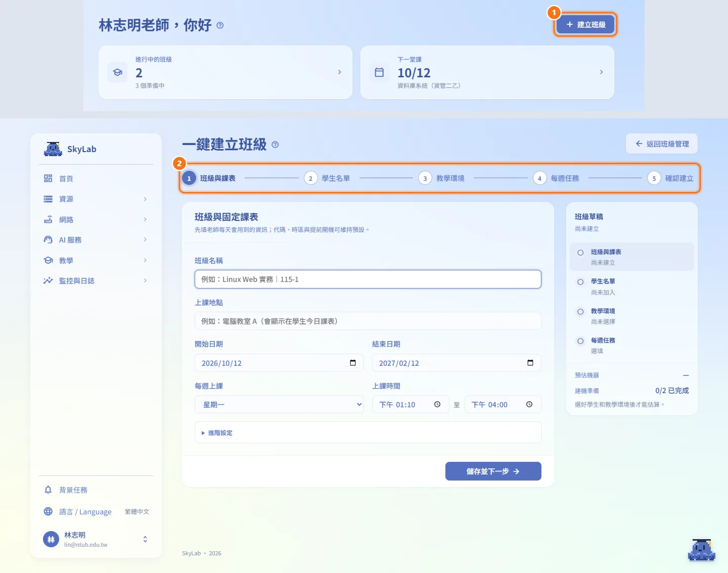
Task: Select step 3 教學環境
Action: 442,178
